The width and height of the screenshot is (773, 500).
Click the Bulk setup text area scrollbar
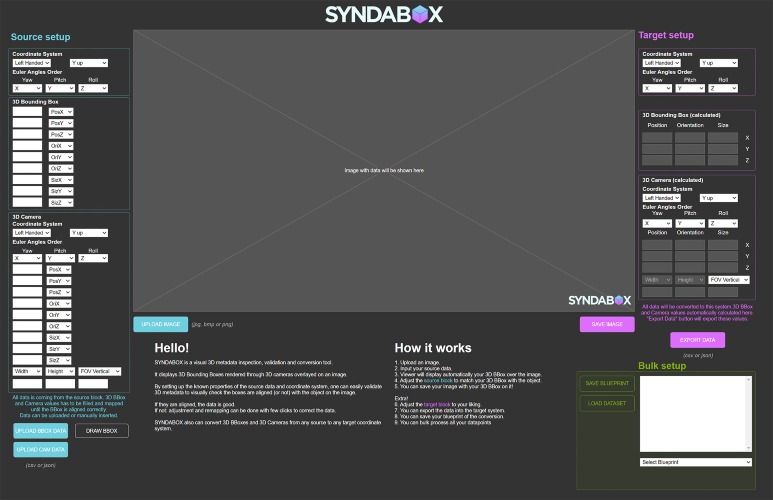pos(749,414)
